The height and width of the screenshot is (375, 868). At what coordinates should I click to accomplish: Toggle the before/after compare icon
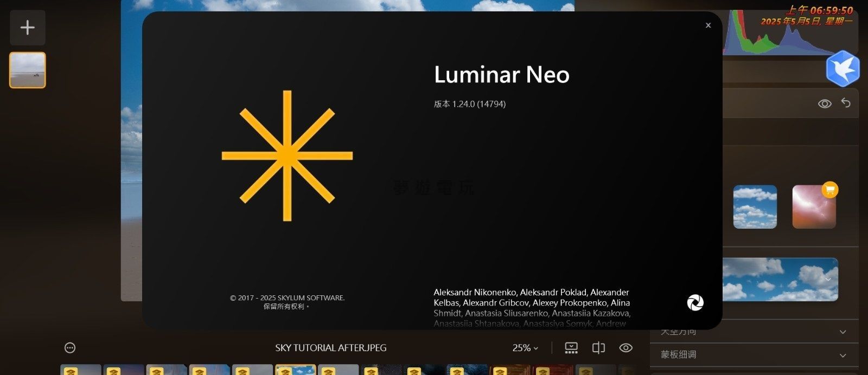598,348
